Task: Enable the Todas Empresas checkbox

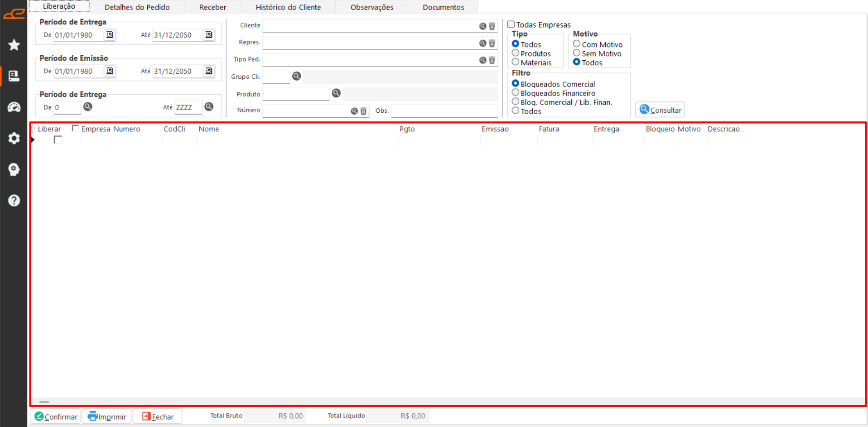Action: pos(511,24)
